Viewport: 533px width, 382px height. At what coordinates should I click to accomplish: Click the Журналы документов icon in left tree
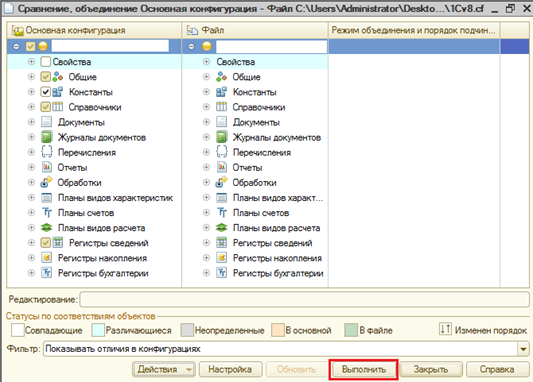click(47, 137)
